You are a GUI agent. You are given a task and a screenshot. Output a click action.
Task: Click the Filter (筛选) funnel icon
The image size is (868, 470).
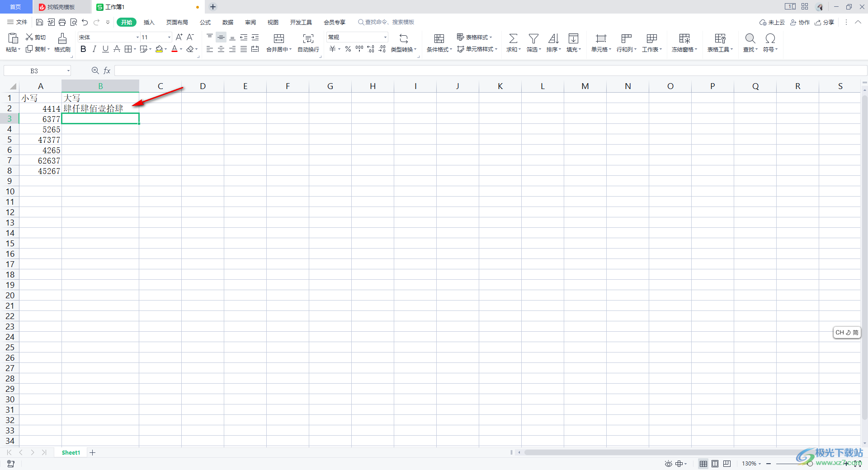533,38
